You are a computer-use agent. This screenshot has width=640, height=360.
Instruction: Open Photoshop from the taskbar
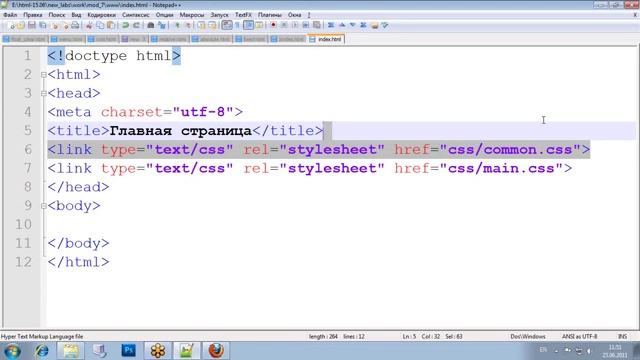[129, 351]
